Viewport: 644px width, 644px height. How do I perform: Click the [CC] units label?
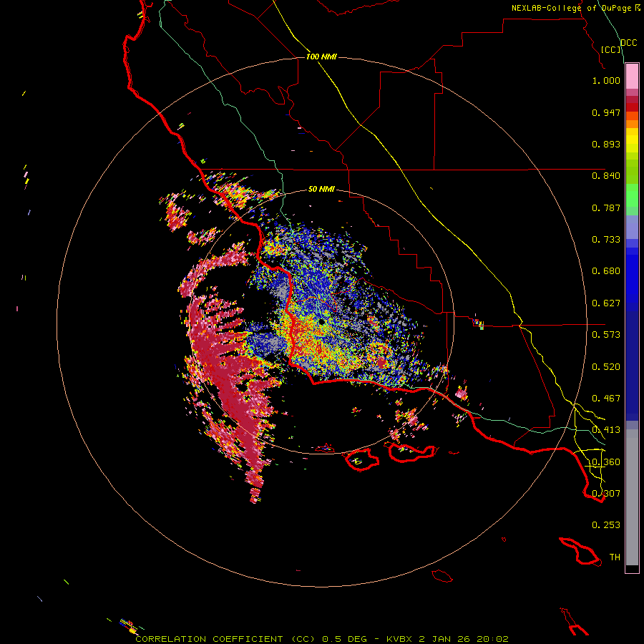pyautogui.click(x=611, y=49)
